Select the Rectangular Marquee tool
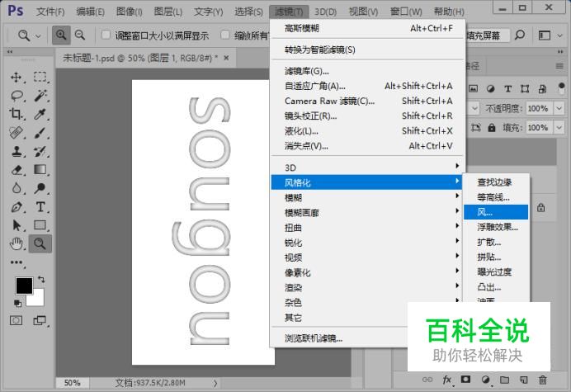Viewport: 571px width, 392px height. click(40, 78)
